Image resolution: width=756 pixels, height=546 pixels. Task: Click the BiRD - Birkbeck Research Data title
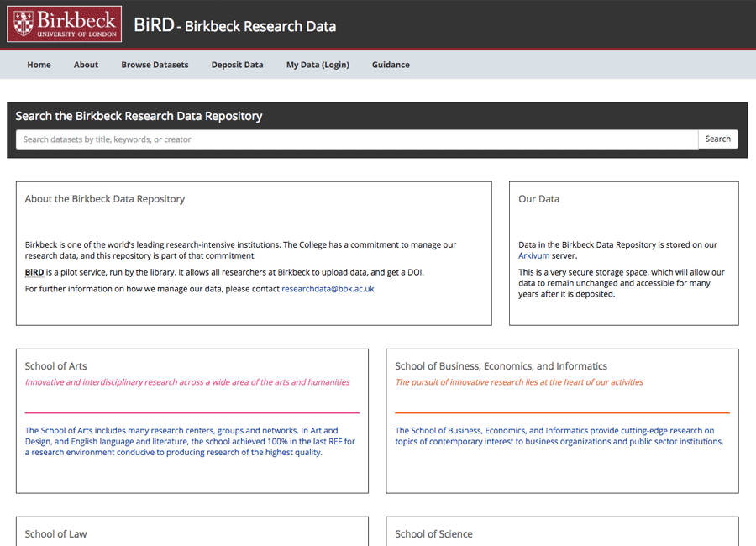(x=235, y=25)
